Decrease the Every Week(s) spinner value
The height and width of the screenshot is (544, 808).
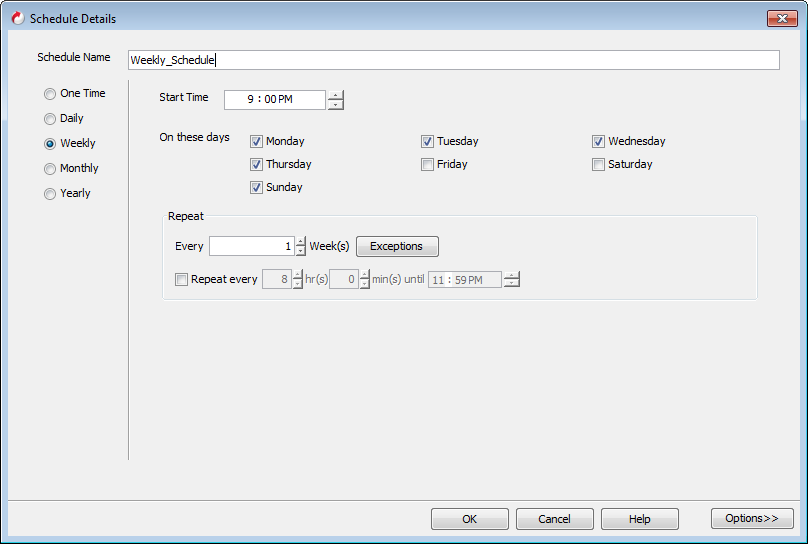coord(301,251)
